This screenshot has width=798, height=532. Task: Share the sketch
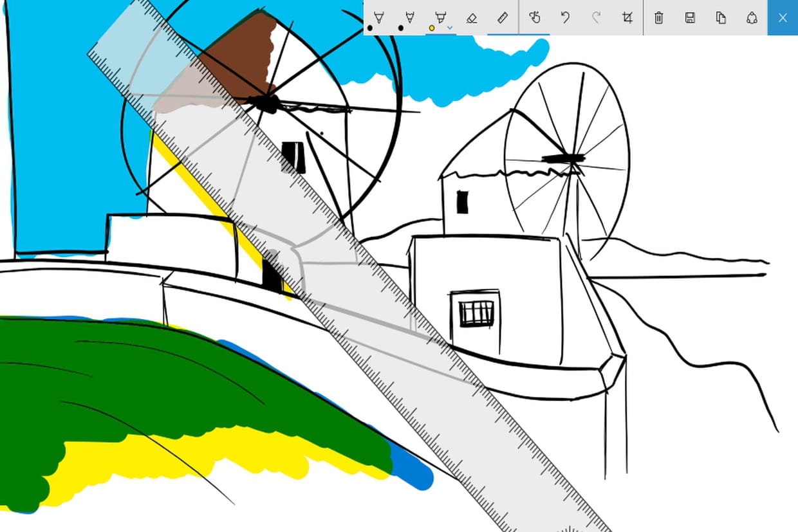(752, 18)
